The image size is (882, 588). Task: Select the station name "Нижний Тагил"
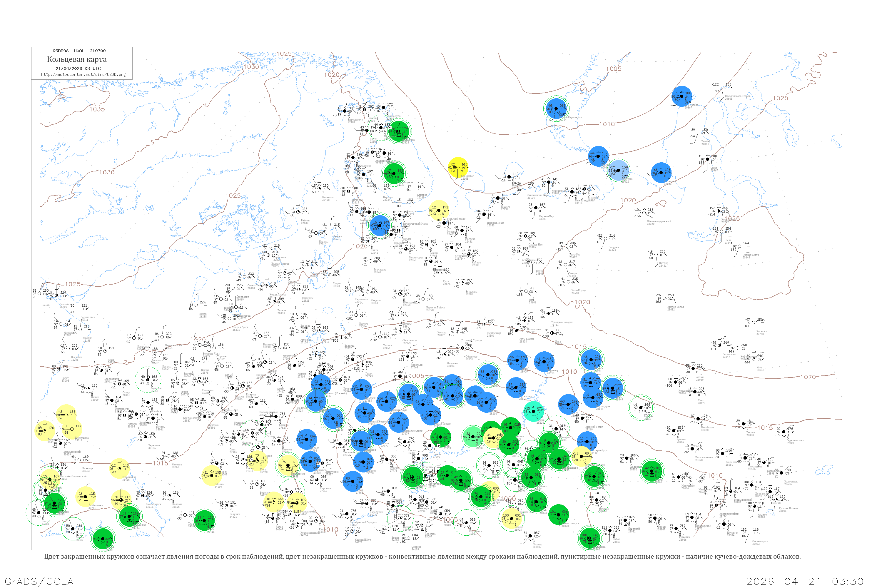[x=594, y=427]
